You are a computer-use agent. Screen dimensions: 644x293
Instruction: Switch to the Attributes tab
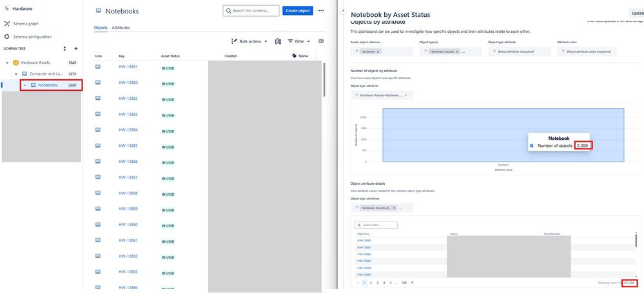(121, 28)
